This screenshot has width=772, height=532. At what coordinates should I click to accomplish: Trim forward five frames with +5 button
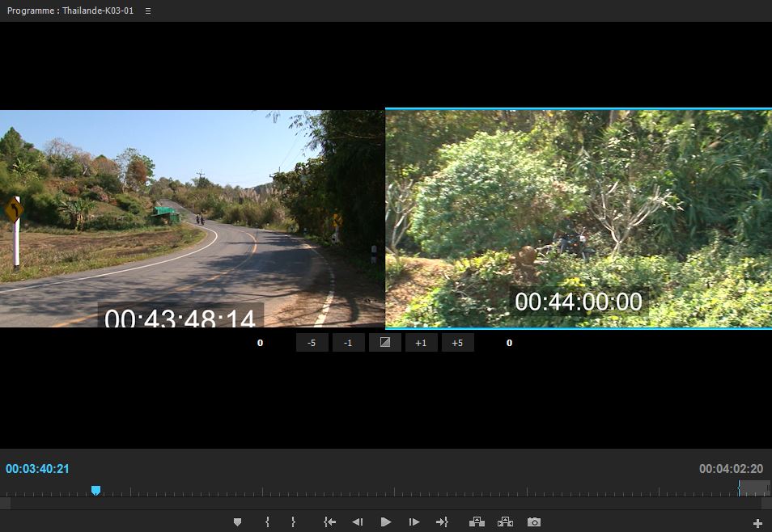457,343
